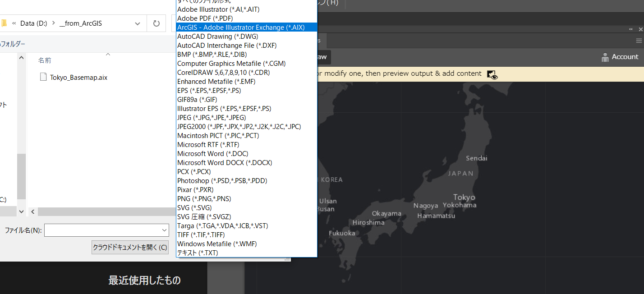The image size is (644, 294).
Task: Click the refresh button in address bar
Action: click(x=156, y=23)
